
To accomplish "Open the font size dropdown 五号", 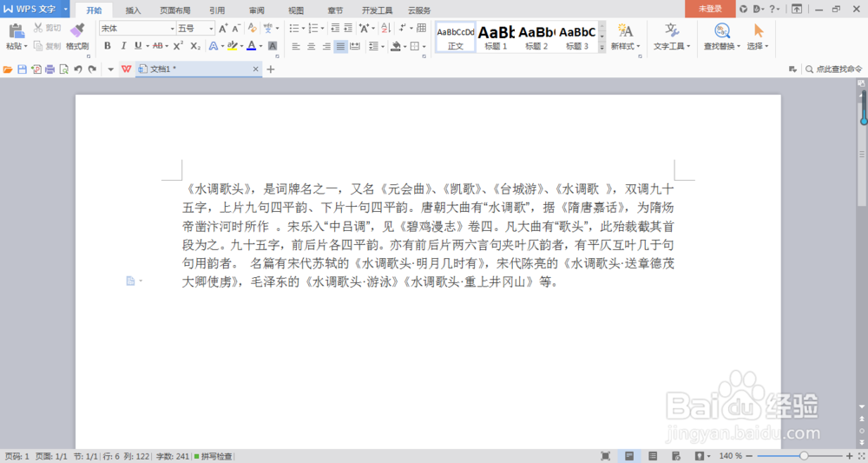I will pos(211,29).
